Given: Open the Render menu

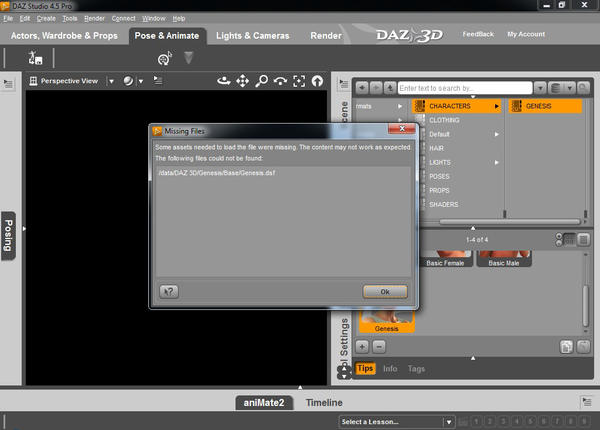Looking at the screenshot, I should 95,18.
